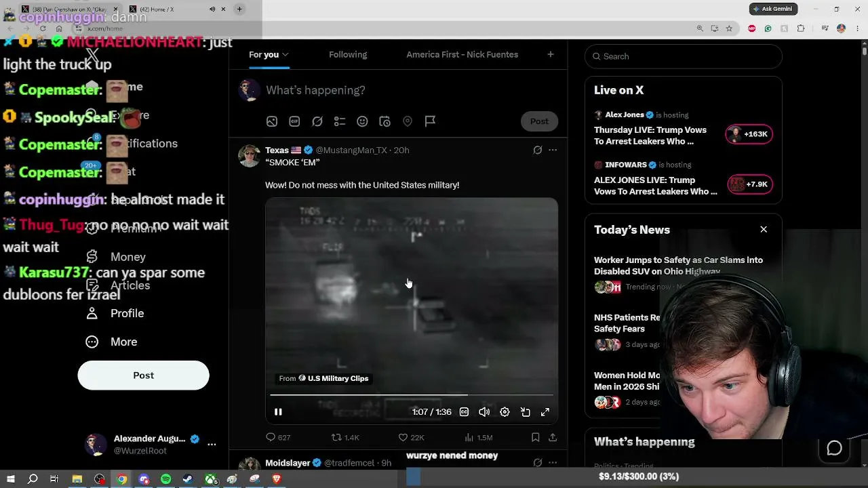Click the Grammarly extension icon
This screenshot has width=868, height=488.
[768, 28]
